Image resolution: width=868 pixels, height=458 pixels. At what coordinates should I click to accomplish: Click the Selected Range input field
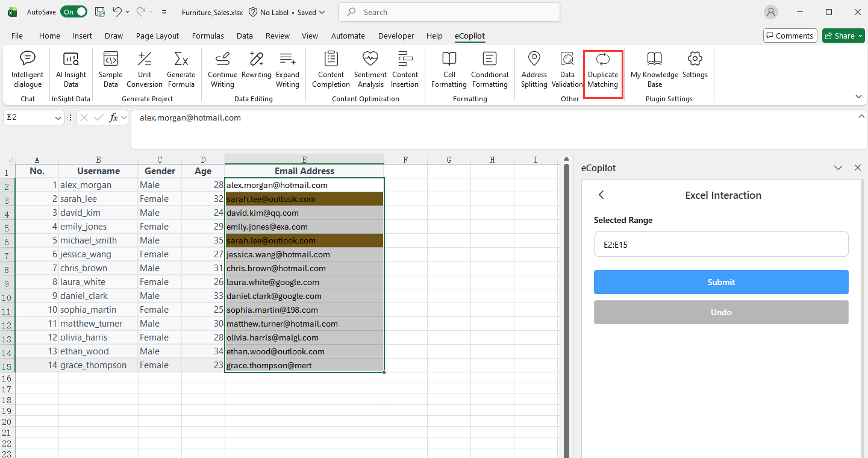tap(721, 245)
